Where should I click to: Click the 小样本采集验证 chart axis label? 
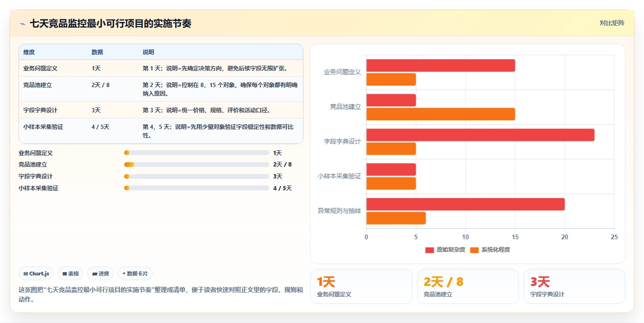pos(340,176)
